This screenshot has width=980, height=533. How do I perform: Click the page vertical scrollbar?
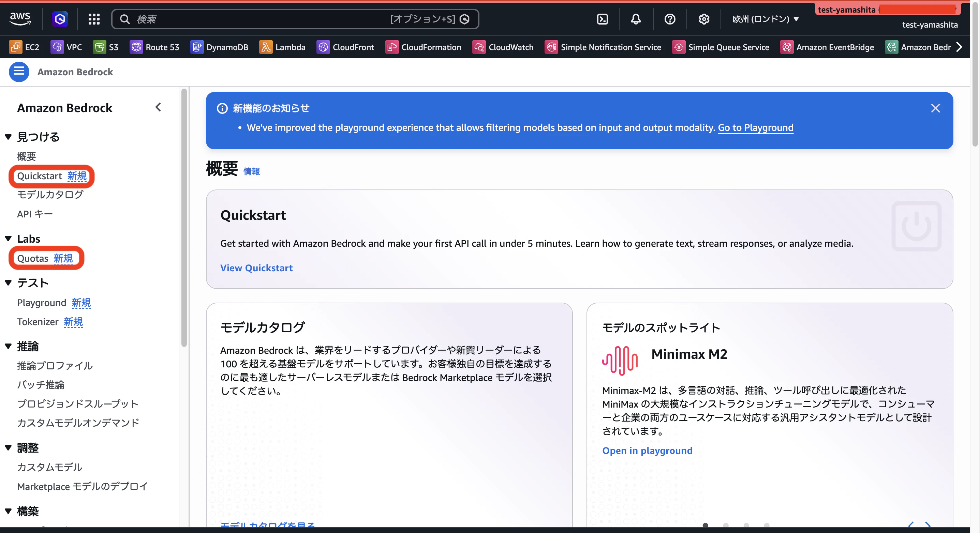click(x=975, y=74)
